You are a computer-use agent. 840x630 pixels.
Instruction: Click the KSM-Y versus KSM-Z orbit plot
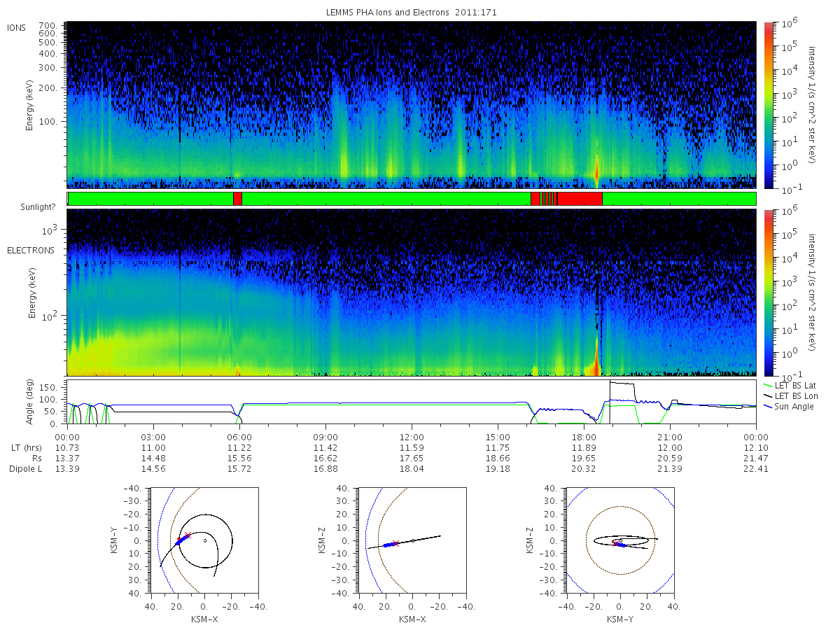click(620, 540)
